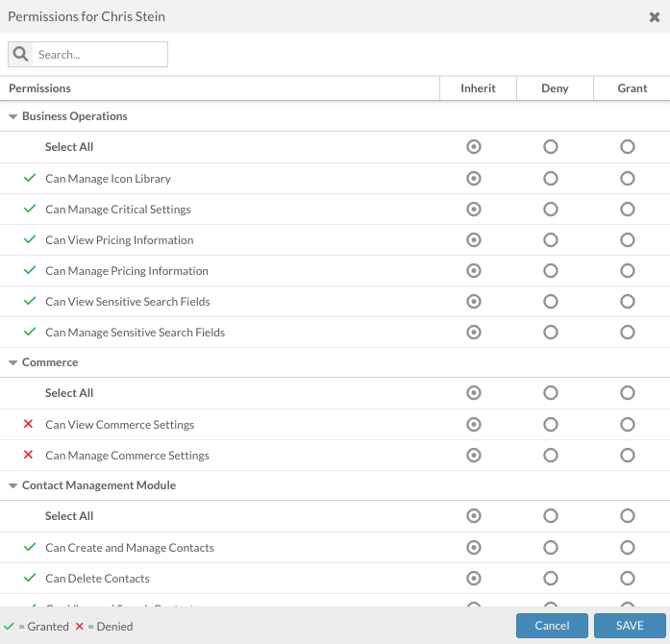670x644 pixels.
Task: Click the search magnifier icon
Action: click(x=20, y=54)
